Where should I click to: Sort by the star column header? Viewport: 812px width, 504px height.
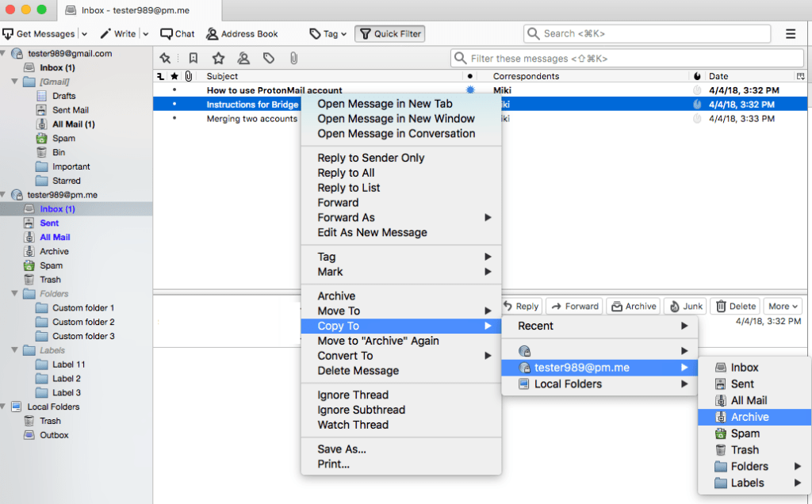point(174,77)
